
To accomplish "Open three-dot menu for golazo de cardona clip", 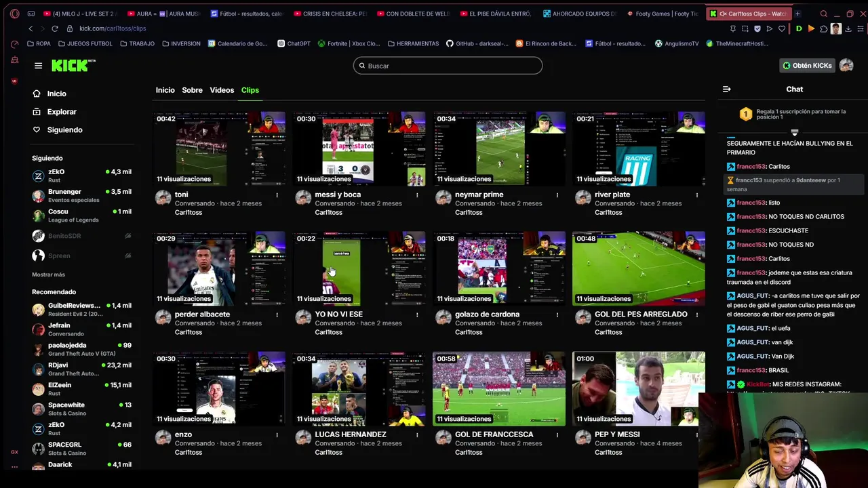I will pyautogui.click(x=557, y=315).
